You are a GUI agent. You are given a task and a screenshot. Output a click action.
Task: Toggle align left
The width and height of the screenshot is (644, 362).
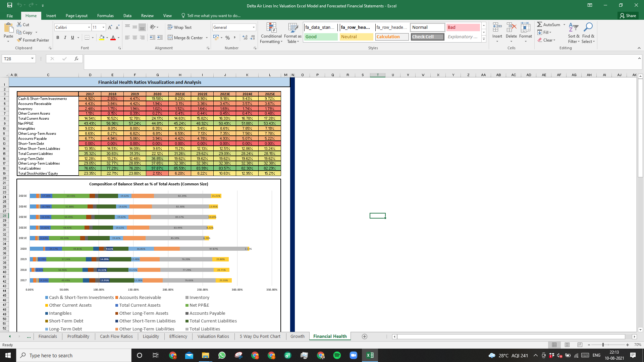(127, 38)
